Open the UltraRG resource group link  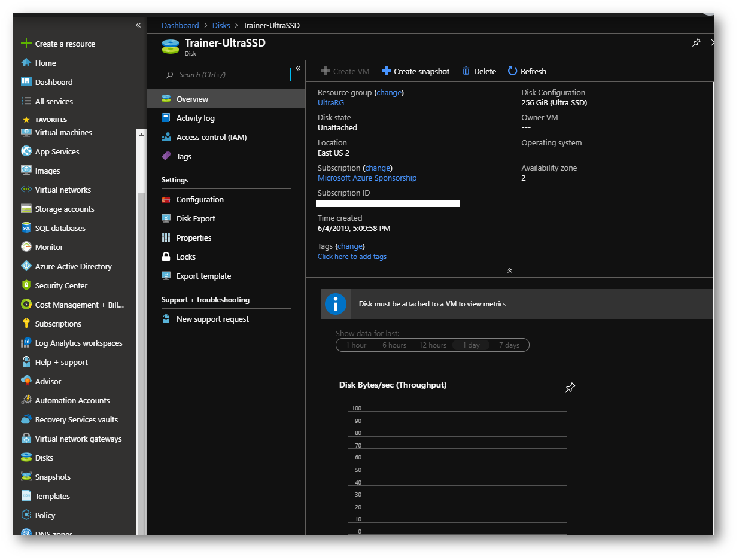click(x=331, y=102)
